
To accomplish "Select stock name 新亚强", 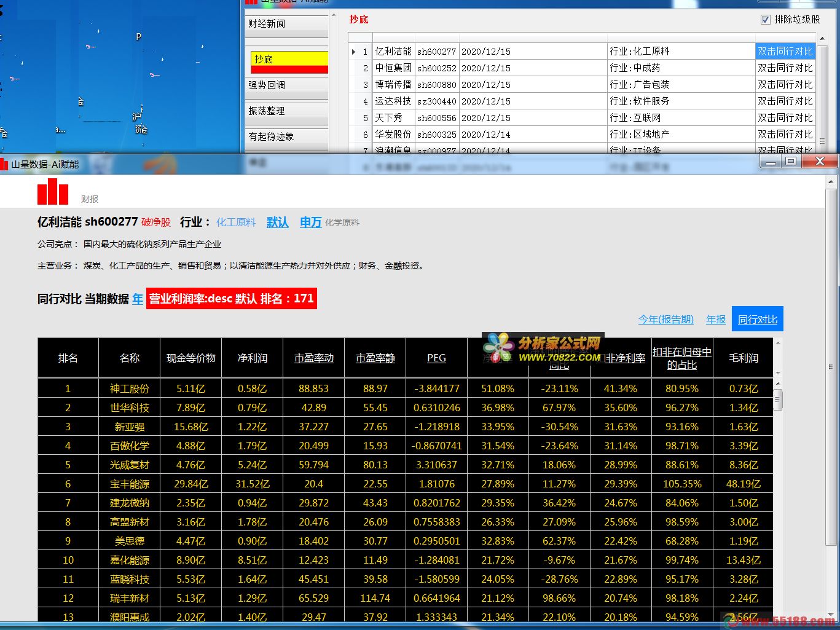I will 130,427.
